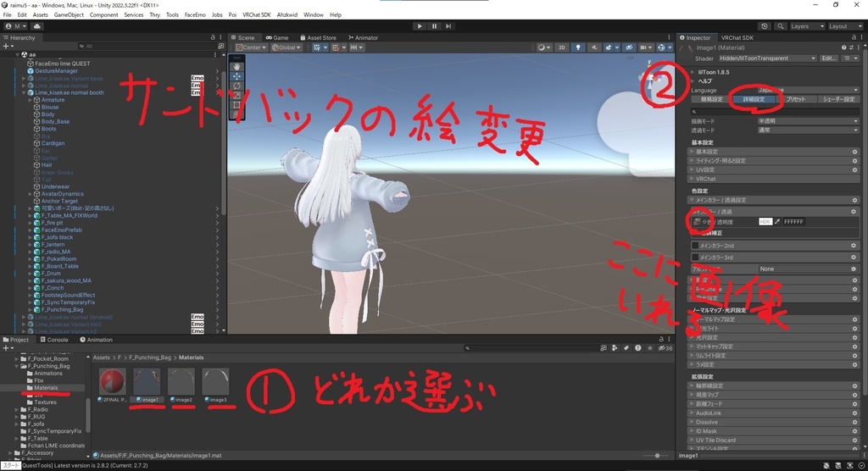Click the プリセット button
This screenshot has height=471, width=868.
pyautogui.click(x=795, y=99)
